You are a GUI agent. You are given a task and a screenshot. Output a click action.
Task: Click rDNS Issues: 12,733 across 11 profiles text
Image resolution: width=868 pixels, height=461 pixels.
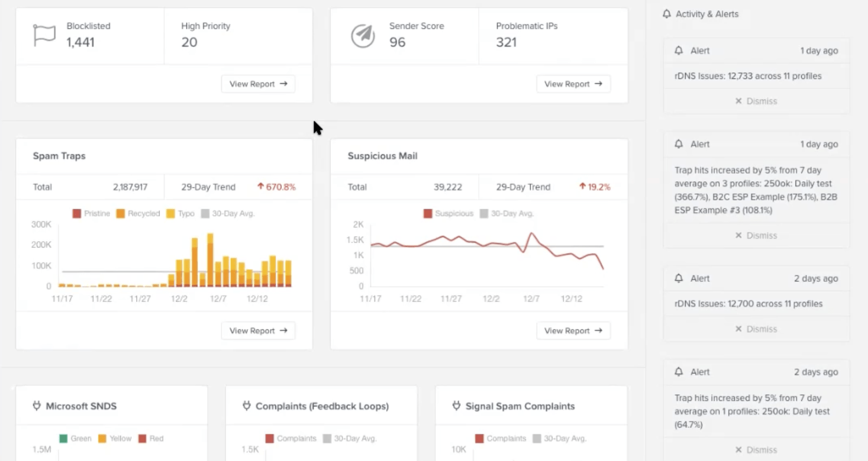pos(748,76)
